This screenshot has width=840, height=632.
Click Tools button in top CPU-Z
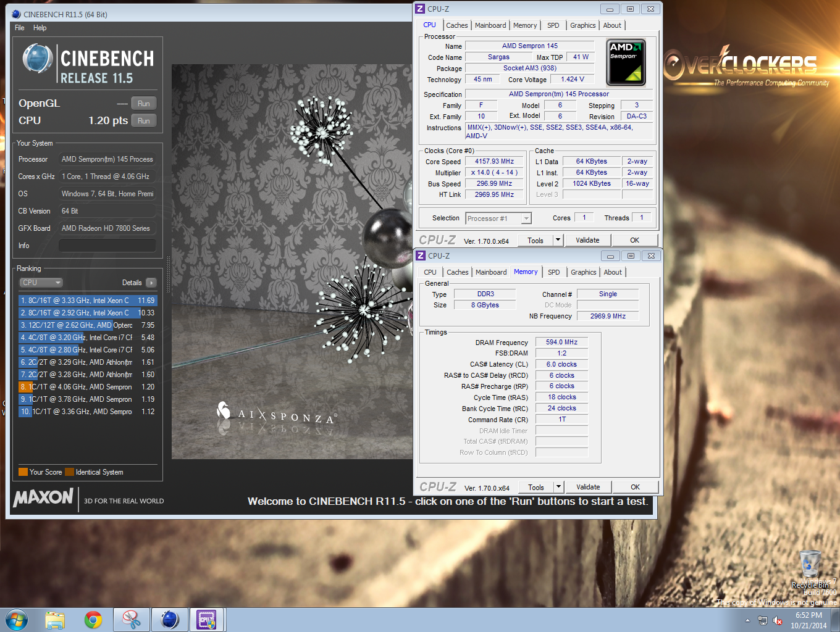coord(535,241)
